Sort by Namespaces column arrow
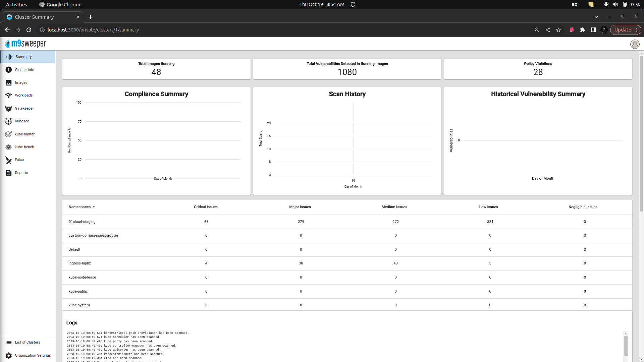The height and width of the screenshot is (362, 644). coord(94,207)
